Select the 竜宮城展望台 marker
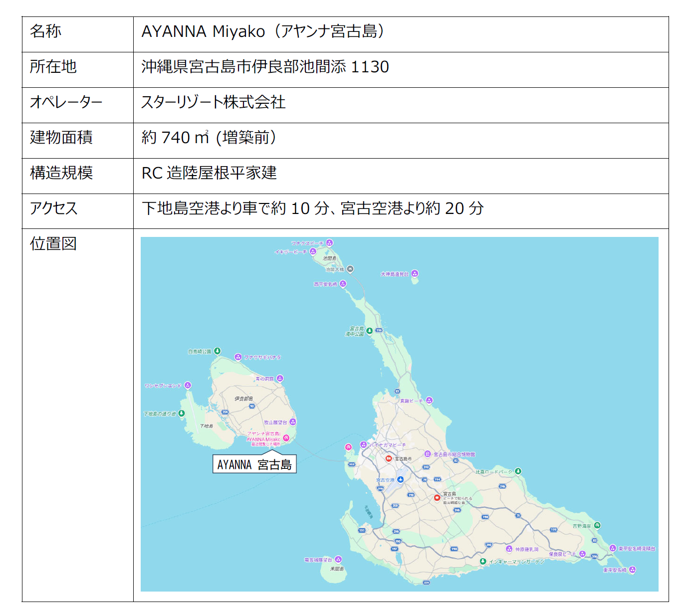The height and width of the screenshot is (616, 692). (338, 560)
